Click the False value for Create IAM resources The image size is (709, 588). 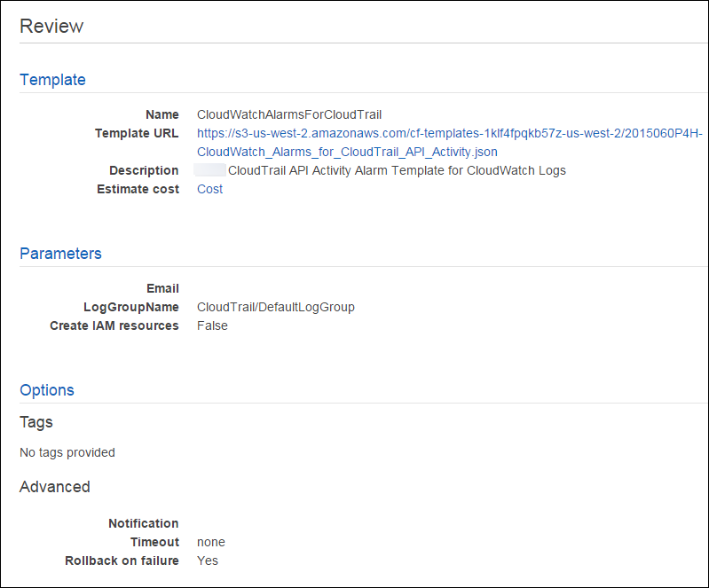212,325
